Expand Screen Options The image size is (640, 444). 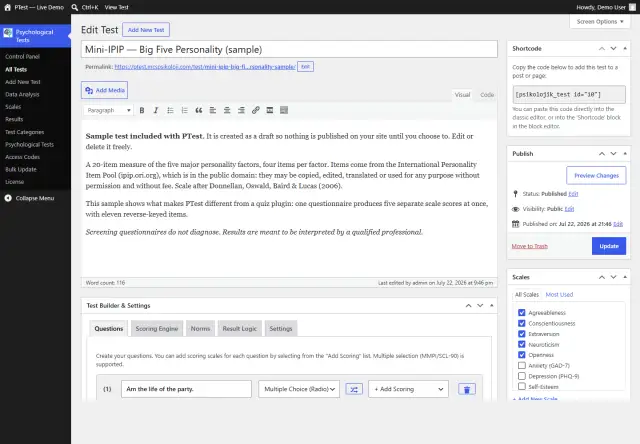[x=600, y=22]
